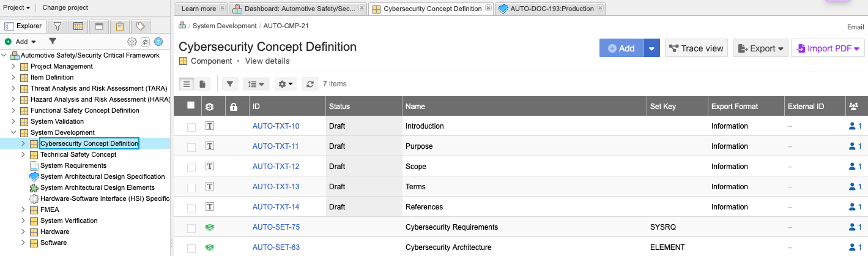Click the blue help icon in Explorer toolbar
Viewport: 868px width, 256px height.
158,42
